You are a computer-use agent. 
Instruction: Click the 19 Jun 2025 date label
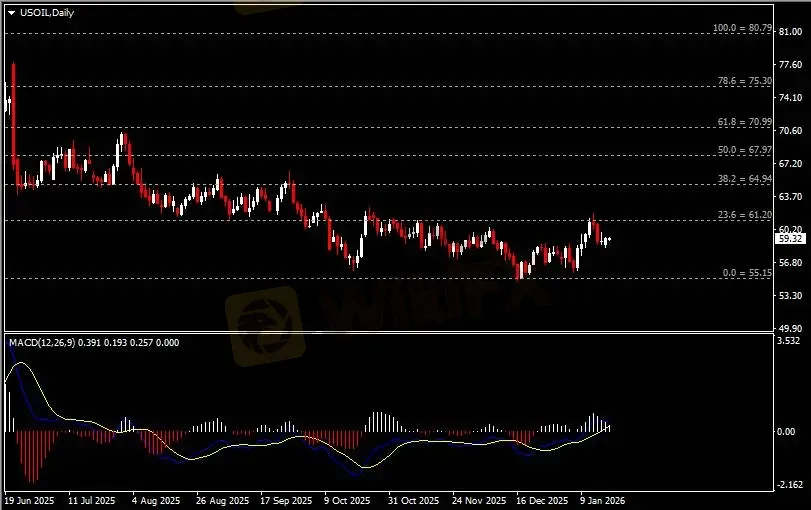pos(29,501)
